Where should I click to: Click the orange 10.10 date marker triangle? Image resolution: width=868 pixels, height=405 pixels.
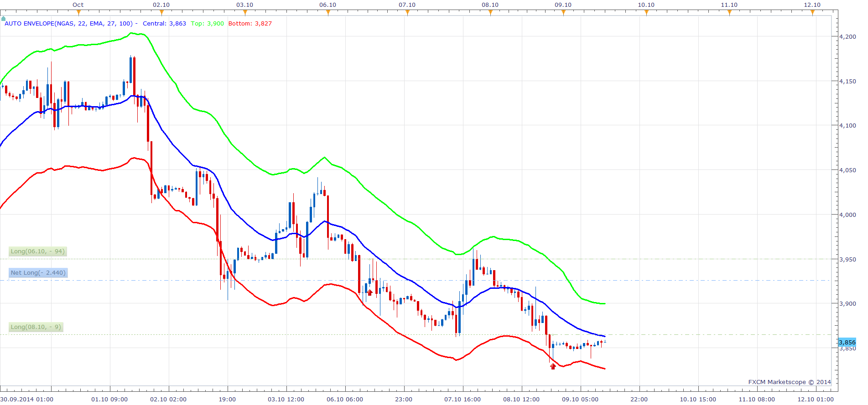646,12
